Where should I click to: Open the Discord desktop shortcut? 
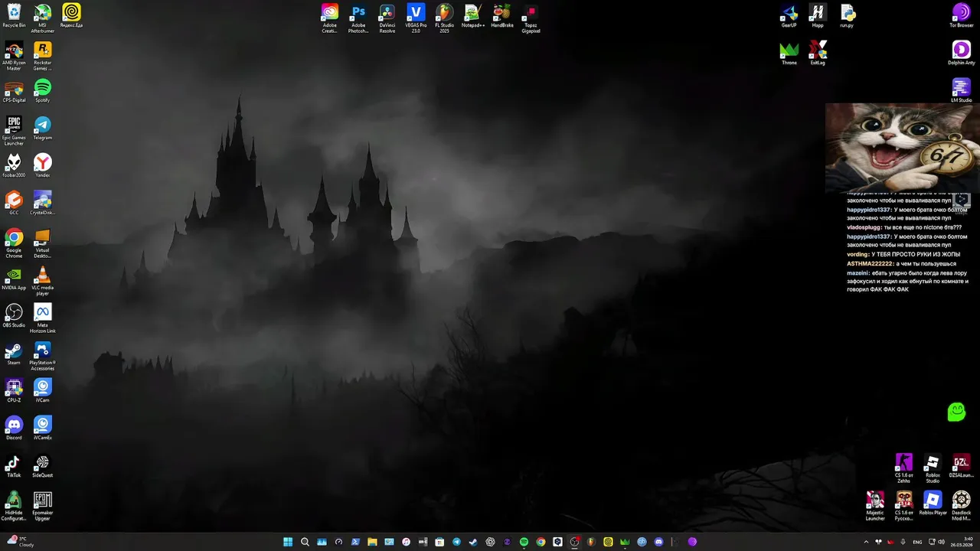(14, 428)
